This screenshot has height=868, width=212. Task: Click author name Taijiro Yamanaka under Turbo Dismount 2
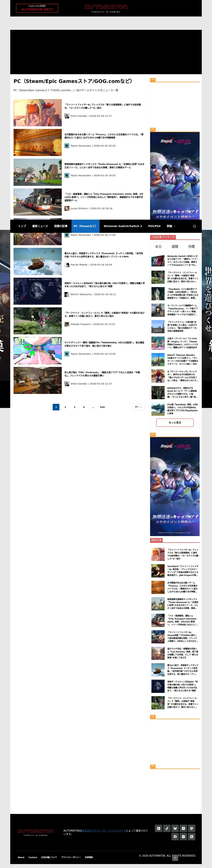pyautogui.click(x=81, y=176)
